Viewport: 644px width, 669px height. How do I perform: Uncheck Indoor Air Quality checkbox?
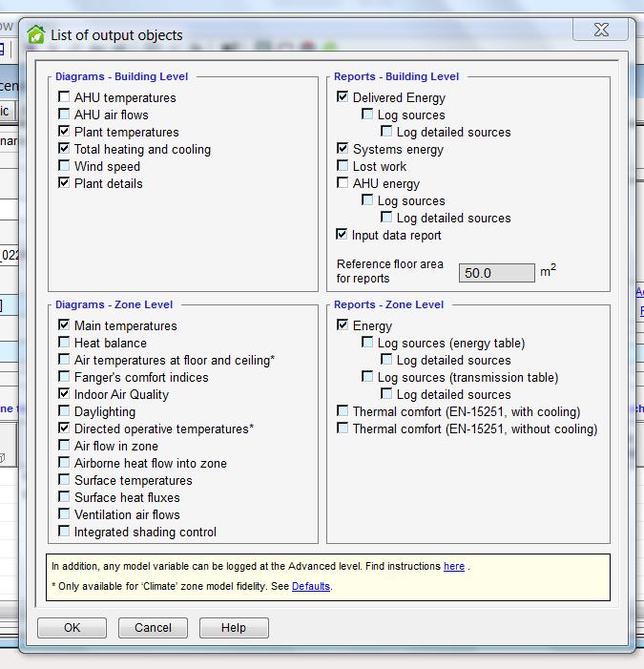64,393
